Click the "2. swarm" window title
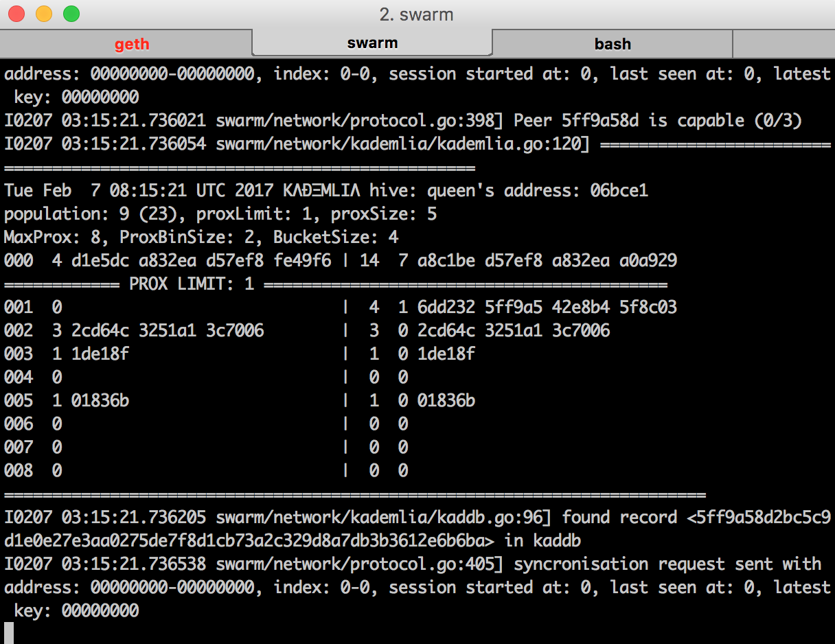This screenshot has height=644, width=835. pos(417,14)
